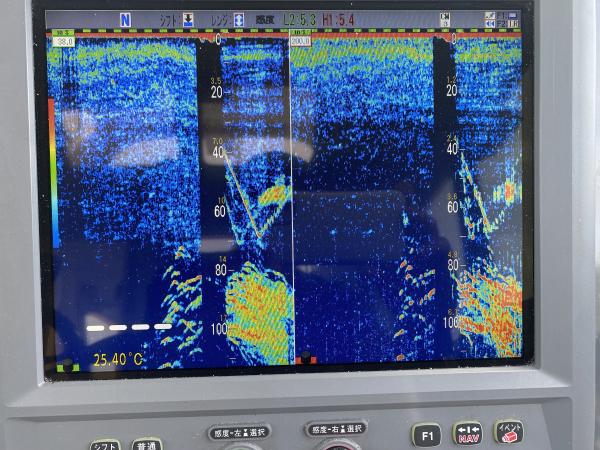
Task: Tap the red fish school echo in the right panel
Action: coord(509,190)
